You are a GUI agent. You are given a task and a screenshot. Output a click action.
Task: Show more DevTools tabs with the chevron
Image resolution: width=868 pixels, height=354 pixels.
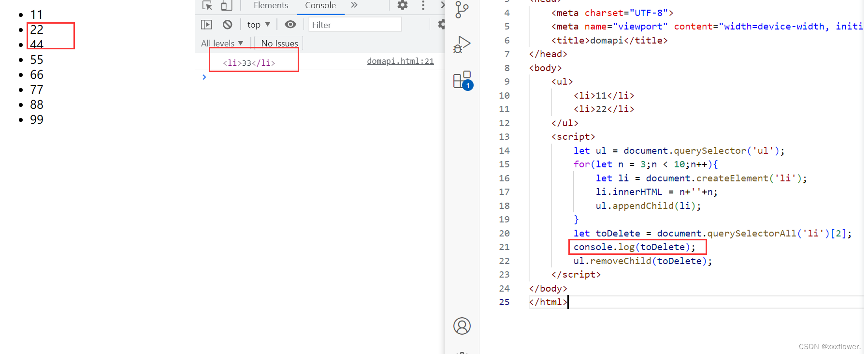tap(354, 5)
